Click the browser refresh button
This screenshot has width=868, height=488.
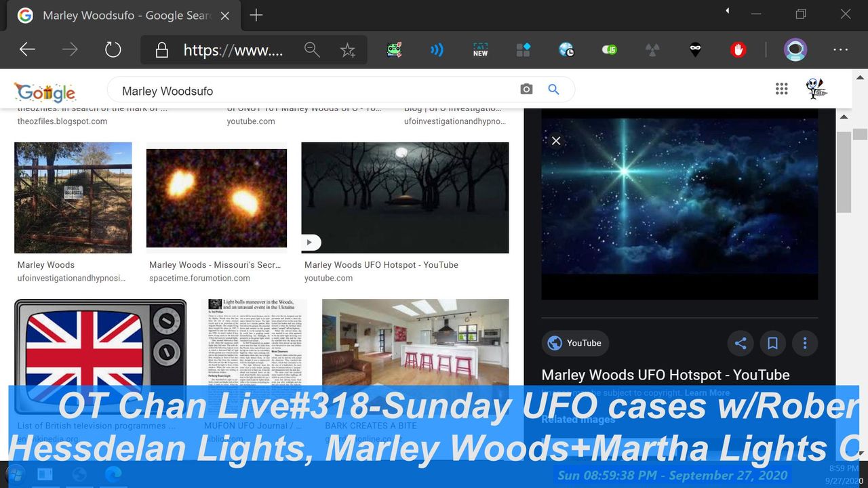113,49
